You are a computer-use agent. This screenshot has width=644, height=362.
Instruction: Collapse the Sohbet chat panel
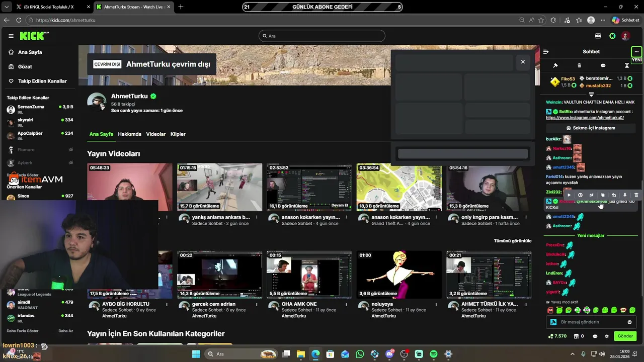546,51
